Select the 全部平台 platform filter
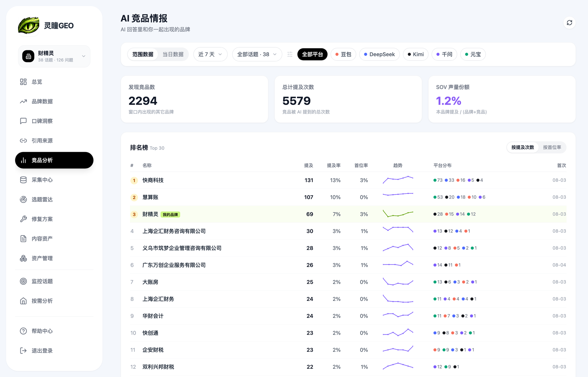 (312, 54)
